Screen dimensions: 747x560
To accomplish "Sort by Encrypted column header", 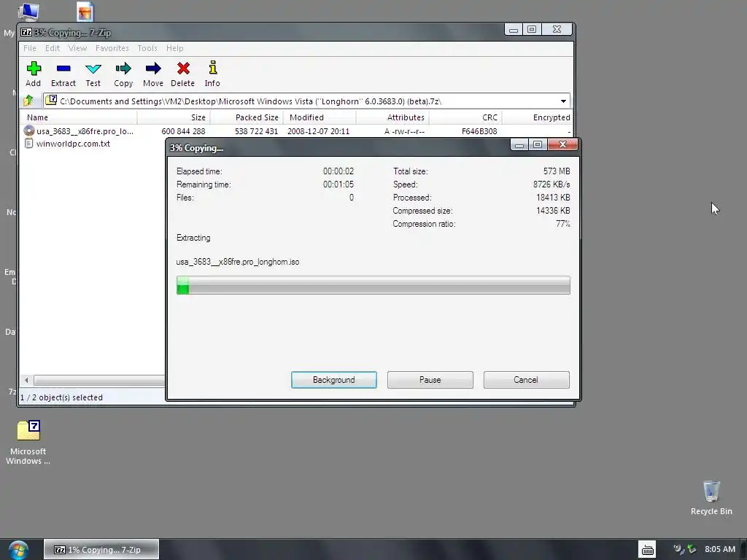I will point(538,117).
